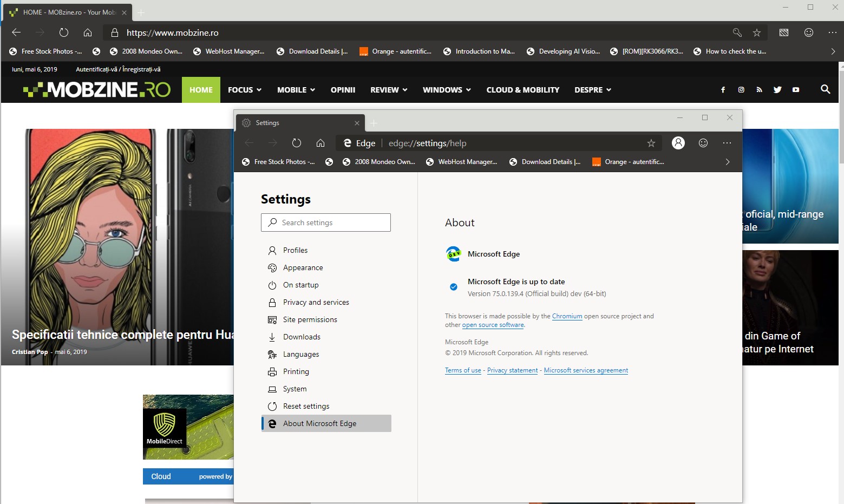Show more favorites in the Settings window bar
Screen dimensions: 844x504
[728, 162]
